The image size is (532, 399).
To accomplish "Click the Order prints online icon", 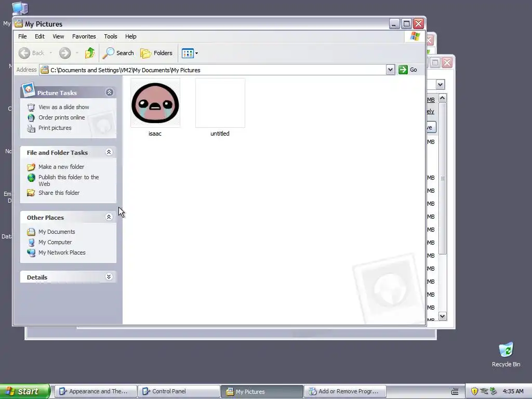I will click(x=31, y=118).
